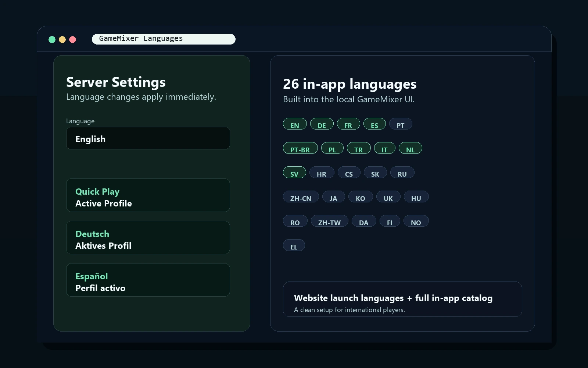Viewport: 588px width, 368px height.
Task: Select the RU language chip
Action: pyautogui.click(x=402, y=173)
